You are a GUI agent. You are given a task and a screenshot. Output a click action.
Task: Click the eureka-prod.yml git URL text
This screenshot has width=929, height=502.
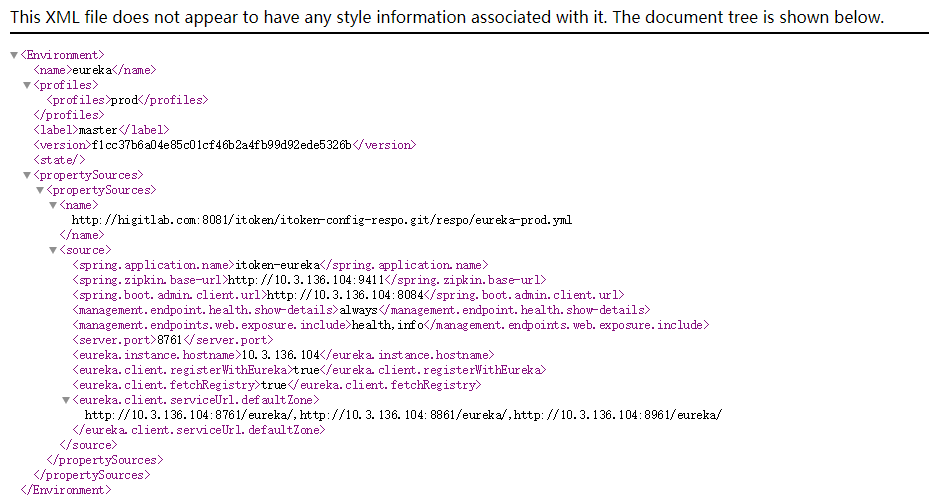tap(322, 220)
